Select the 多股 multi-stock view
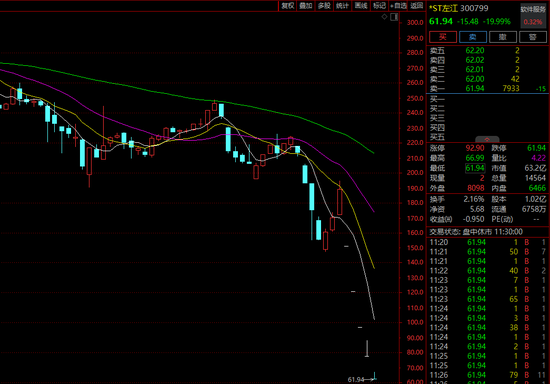Viewport: 550px width, 384px height. pyautogui.click(x=324, y=6)
